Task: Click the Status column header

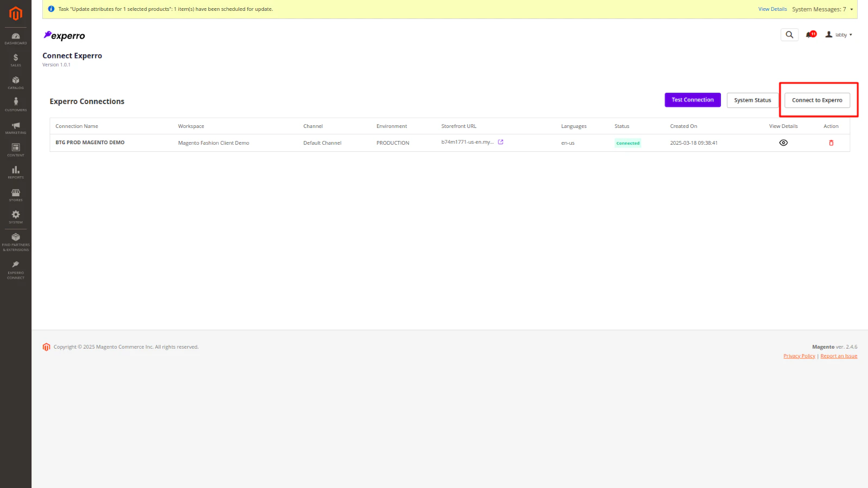Action: coord(622,126)
